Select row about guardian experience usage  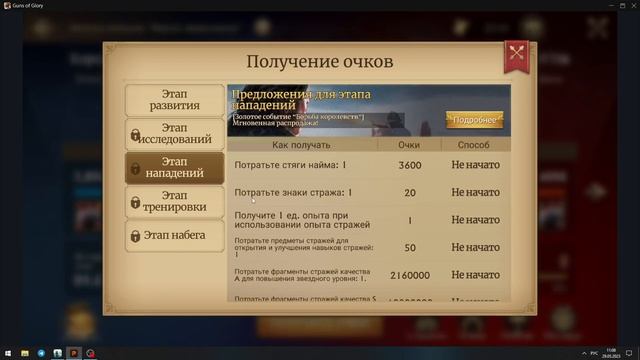coord(369,220)
